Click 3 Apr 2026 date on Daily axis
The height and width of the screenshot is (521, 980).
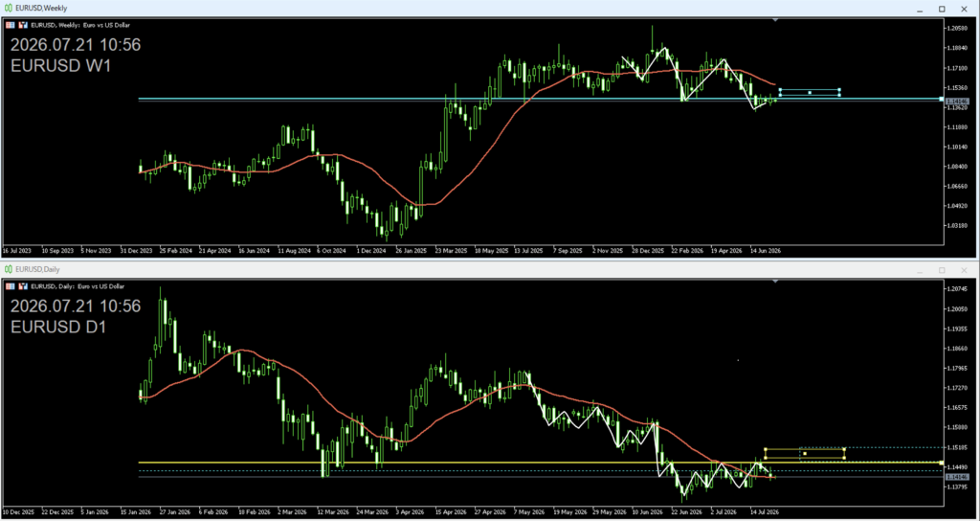(x=410, y=511)
